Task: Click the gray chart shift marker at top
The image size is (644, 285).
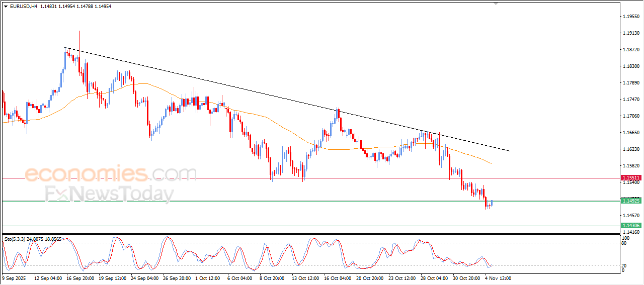Action: coord(496,4)
